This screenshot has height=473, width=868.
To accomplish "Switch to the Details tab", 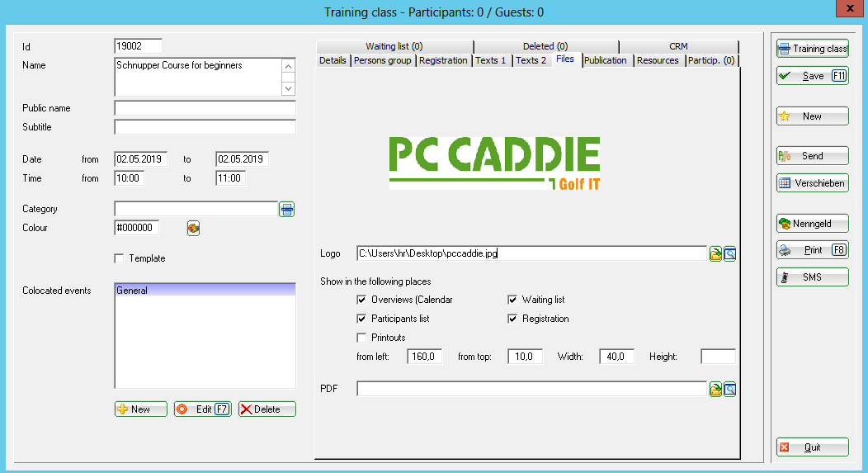I will (333, 60).
